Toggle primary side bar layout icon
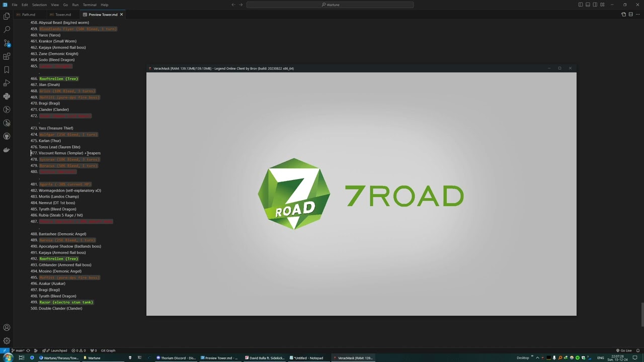 (x=581, y=5)
